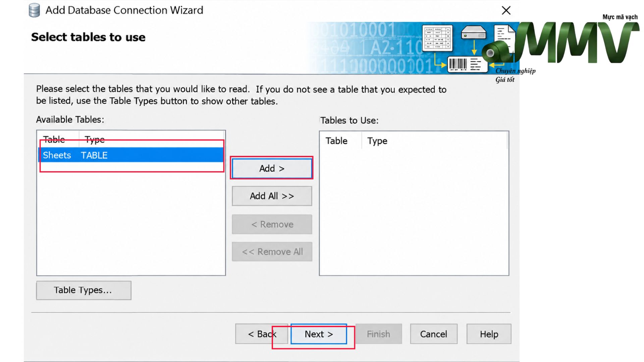
Task: Proceed with the Next > button
Action: coord(319,334)
